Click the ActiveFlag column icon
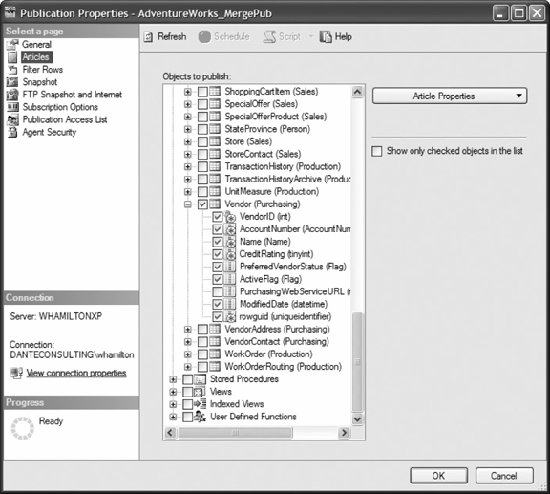This screenshot has height=494, width=550. point(229,279)
